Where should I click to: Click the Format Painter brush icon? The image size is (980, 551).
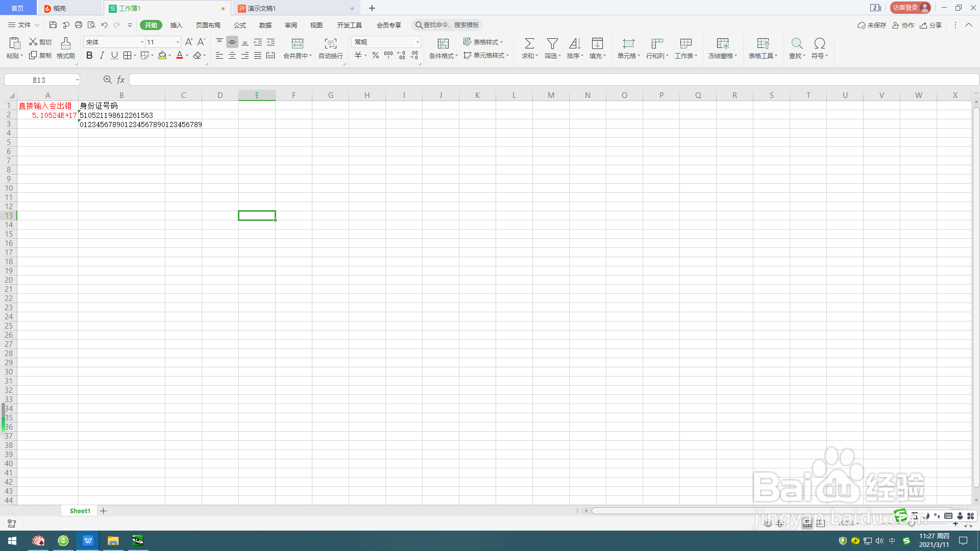tap(65, 44)
